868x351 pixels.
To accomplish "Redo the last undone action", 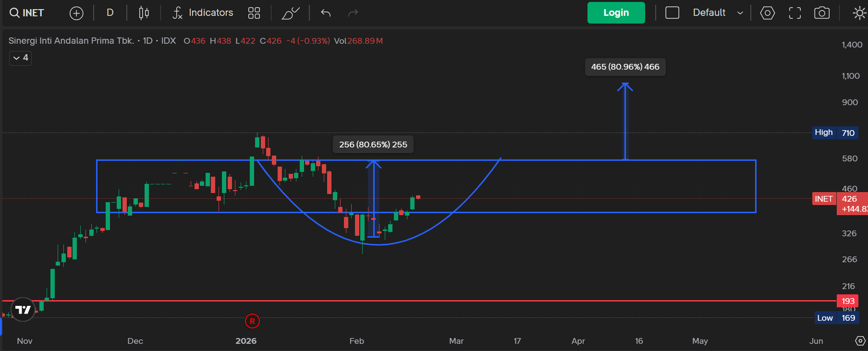I will pos(353,13).
